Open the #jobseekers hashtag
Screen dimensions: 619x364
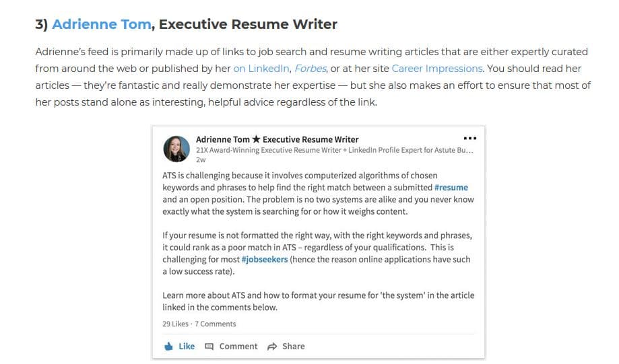[x=265, y=260]
